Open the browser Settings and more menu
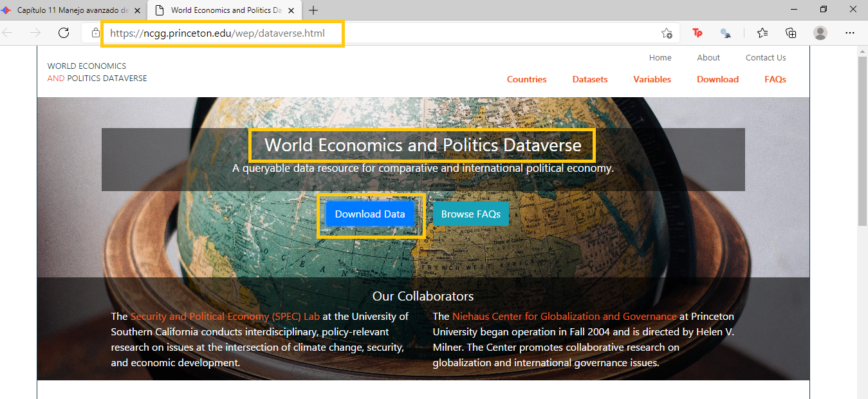 coord(849,33)
